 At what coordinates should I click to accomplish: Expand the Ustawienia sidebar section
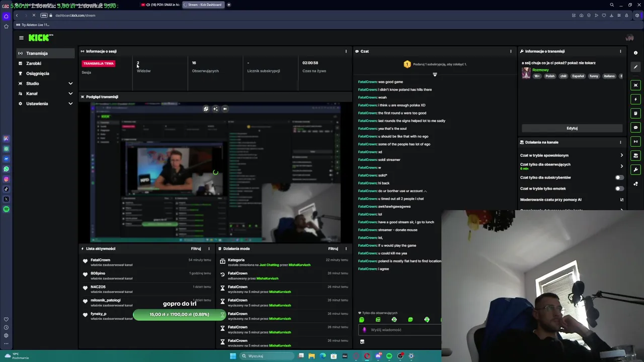point(45,104)
